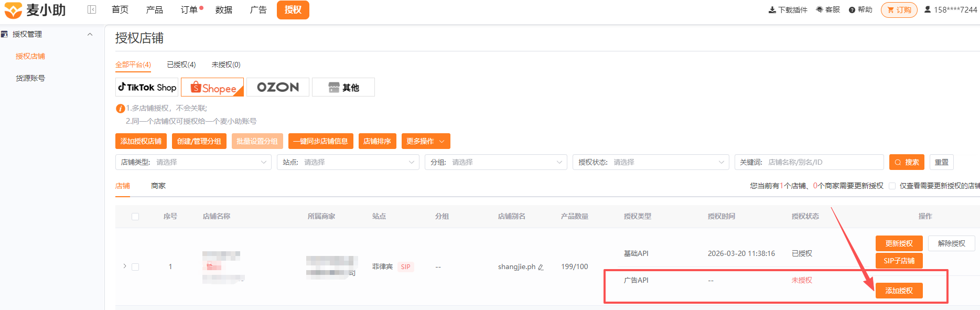Select the Shopee platform logo
This screenshot has height=310, width=980.
tap(212, 87)
